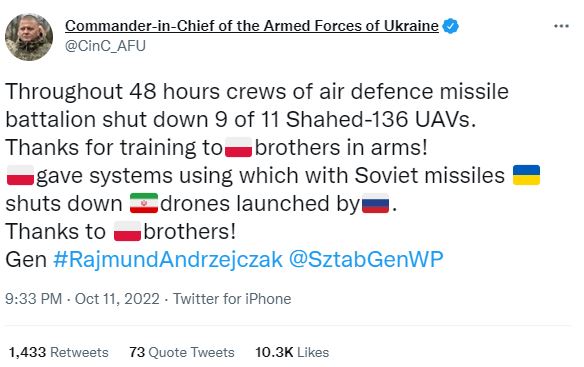Click the Iran flag emoji
584x367 pixels.
(x=144, y=203)
